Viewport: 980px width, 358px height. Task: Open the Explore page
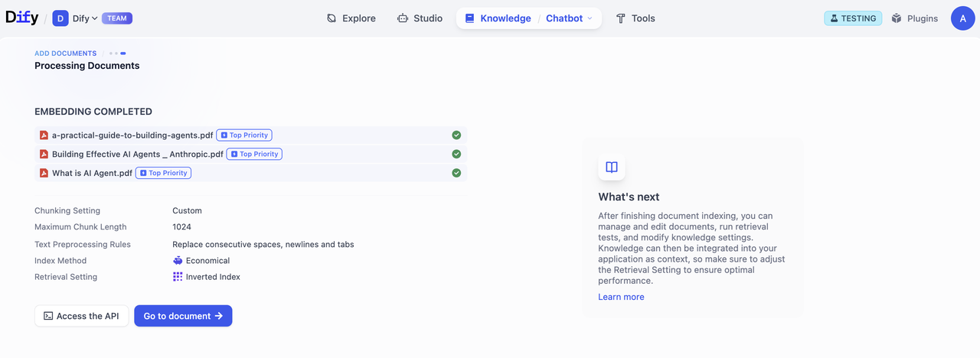(351, 18)
